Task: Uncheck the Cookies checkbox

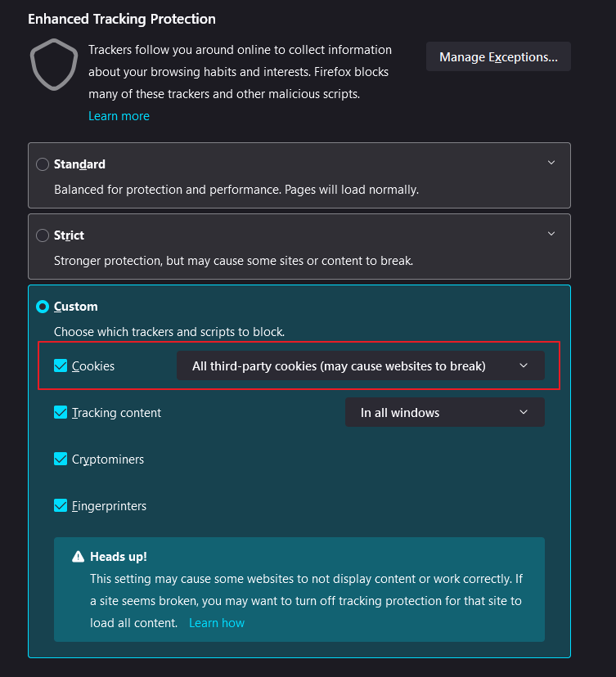Action: pyautogui.click(x=61, y=365)
